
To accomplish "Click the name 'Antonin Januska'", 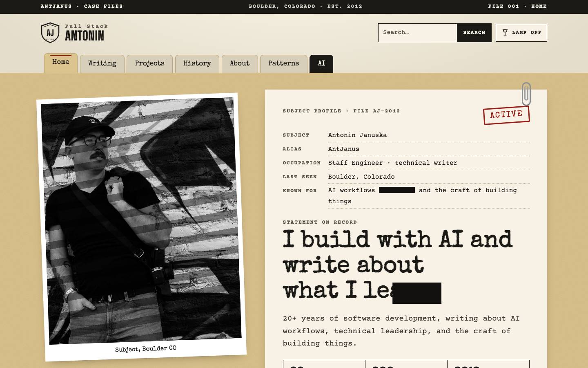I will [357, 135].
